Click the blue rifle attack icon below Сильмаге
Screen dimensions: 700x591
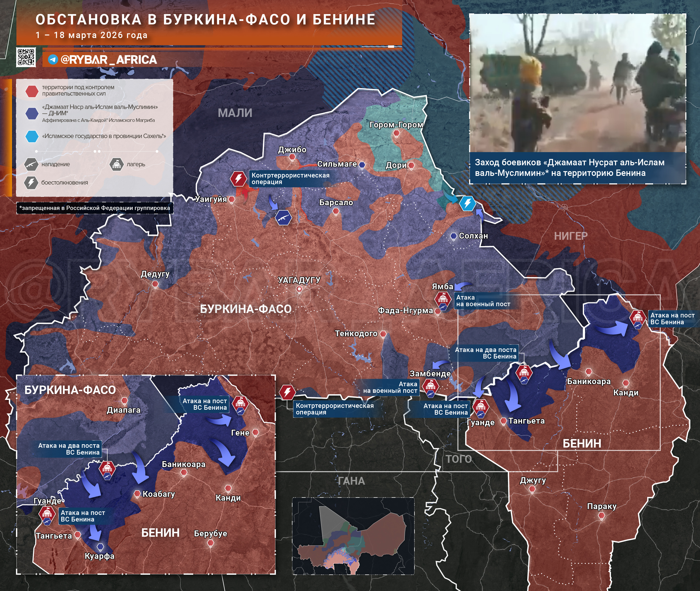[x=283, y=218]
